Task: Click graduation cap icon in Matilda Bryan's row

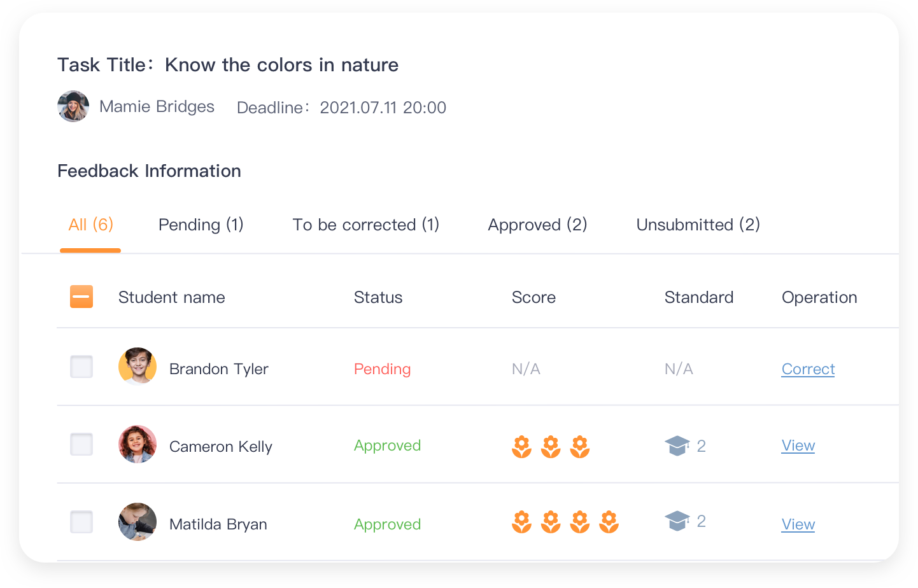Action: coord(677,521)
